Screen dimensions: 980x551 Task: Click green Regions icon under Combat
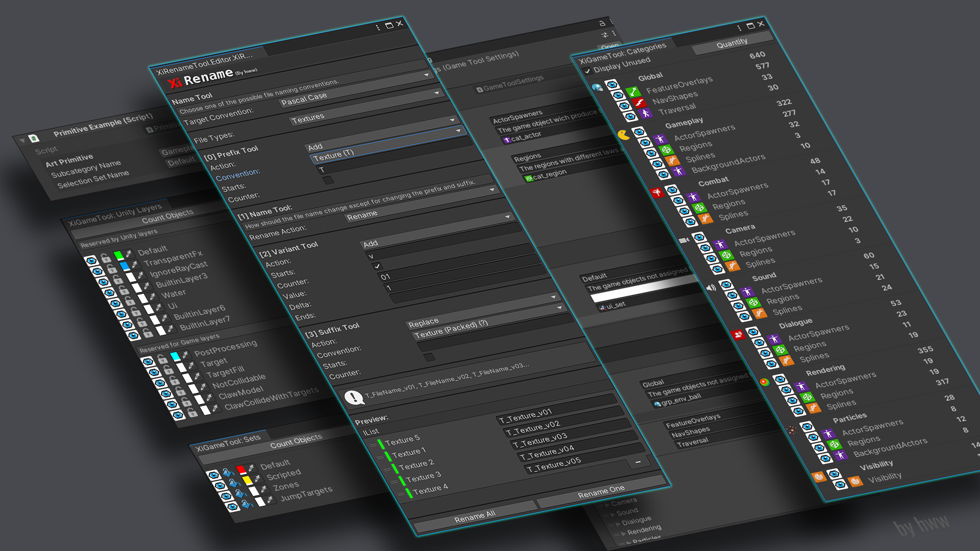[x=699, y=208]
